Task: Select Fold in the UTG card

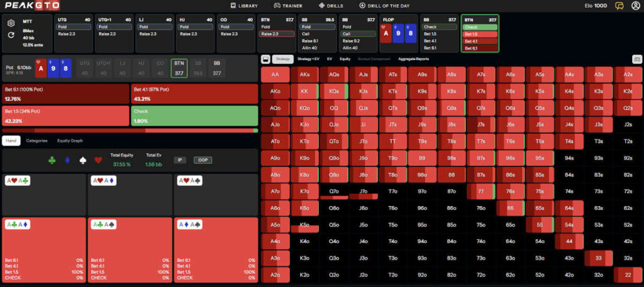Action: (x=74, y=27)
